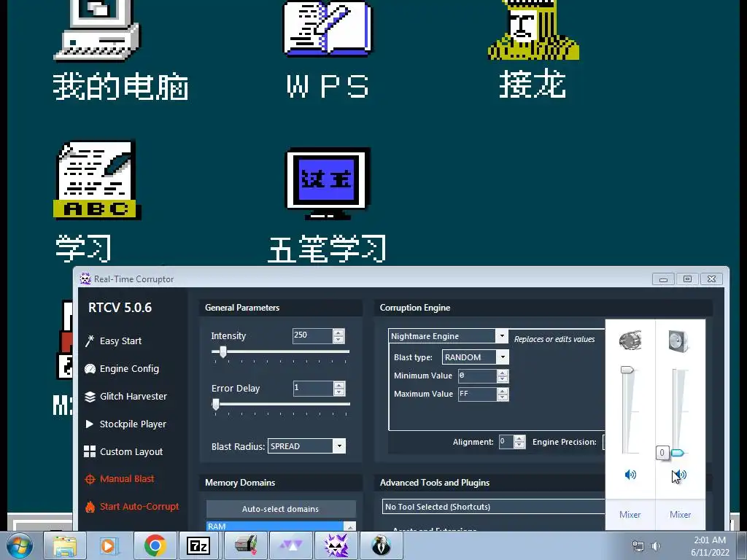Open the left Mixer link
This screenshot has height=560, width=747.
(x=630, y=515)
